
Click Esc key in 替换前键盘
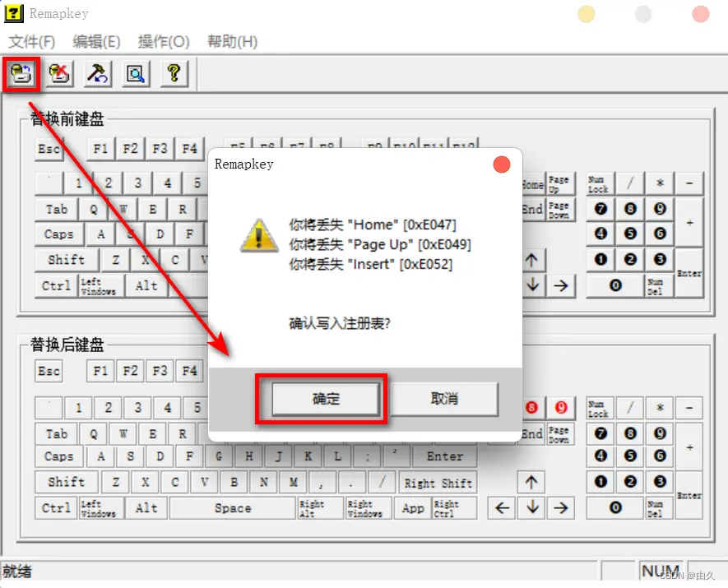coord(49,150)
